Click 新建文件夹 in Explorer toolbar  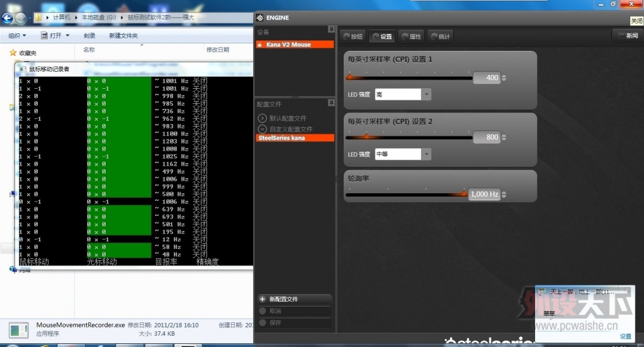click(123, 36)
